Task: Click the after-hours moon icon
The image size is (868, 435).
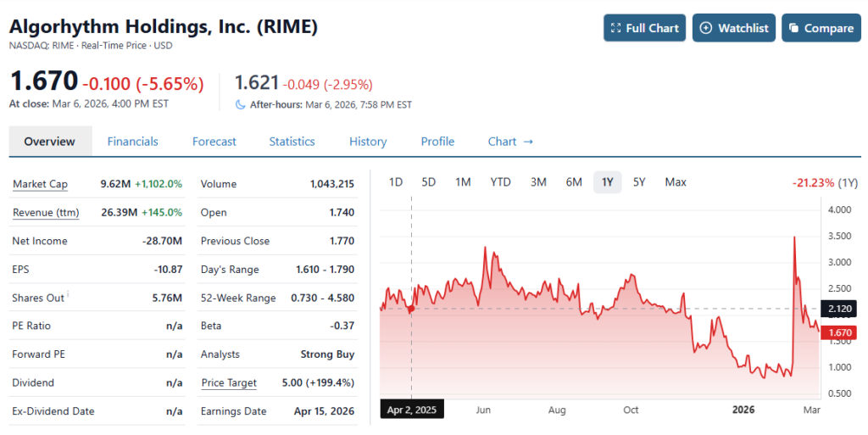Action: [241, 104]
